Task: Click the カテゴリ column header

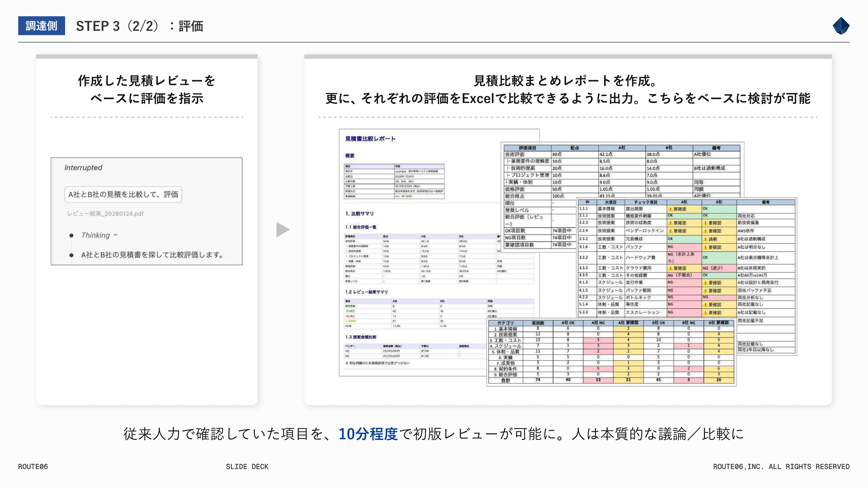Action: (x=505, y=323)
